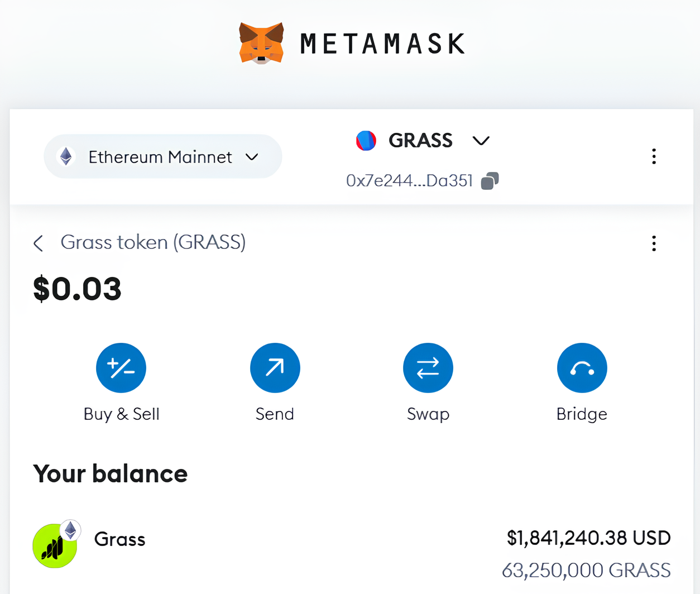This screenshot has height=594, width=700.
Task: Click the Swap arrows icon
Action: pyautogui.click(x=428, y=368)
